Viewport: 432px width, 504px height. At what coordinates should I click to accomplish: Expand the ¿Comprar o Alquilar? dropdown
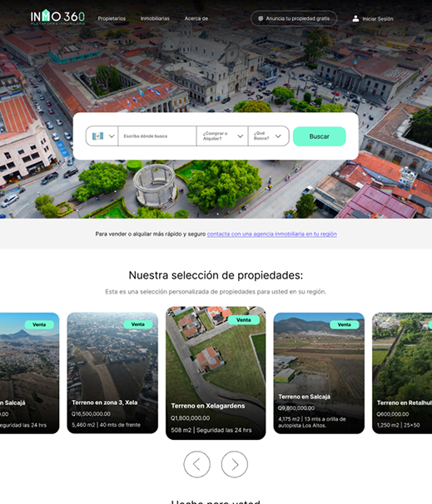pyautogui.click(x=222, y=136)
